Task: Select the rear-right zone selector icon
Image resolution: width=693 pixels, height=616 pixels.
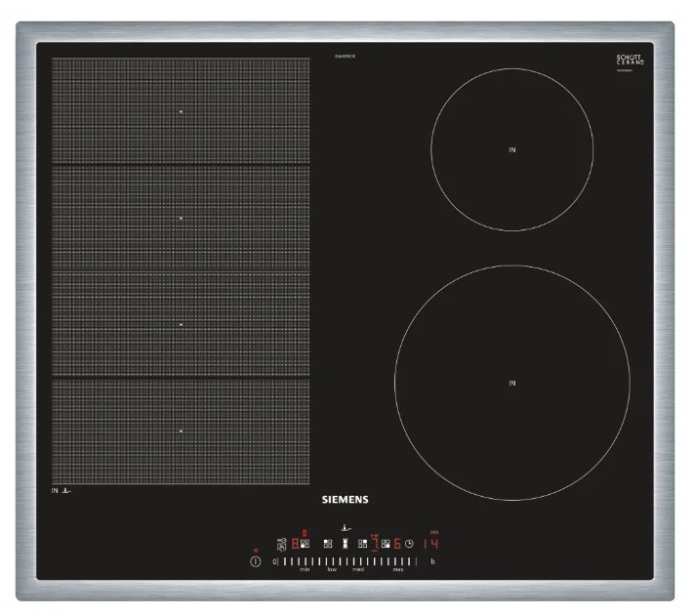Action: [x=362, y=544]
